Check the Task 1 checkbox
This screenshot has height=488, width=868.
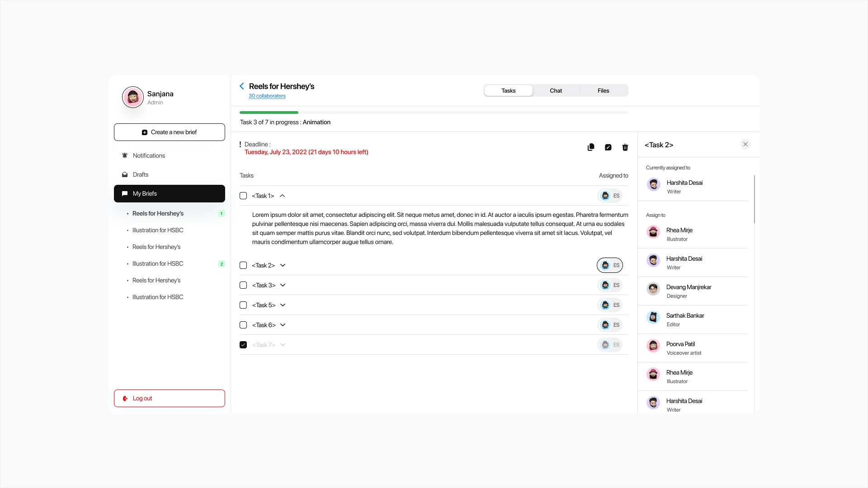[x=243, y=196]
